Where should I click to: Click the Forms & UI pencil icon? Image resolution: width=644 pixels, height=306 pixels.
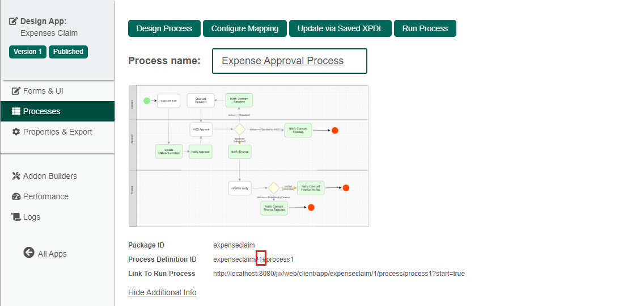16,91
